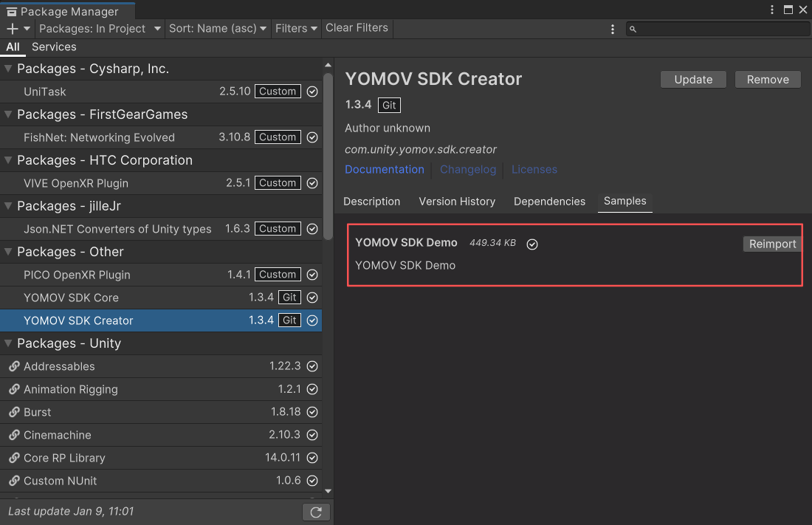Click the package list vertical scrollbar

[x=328, y=157]
